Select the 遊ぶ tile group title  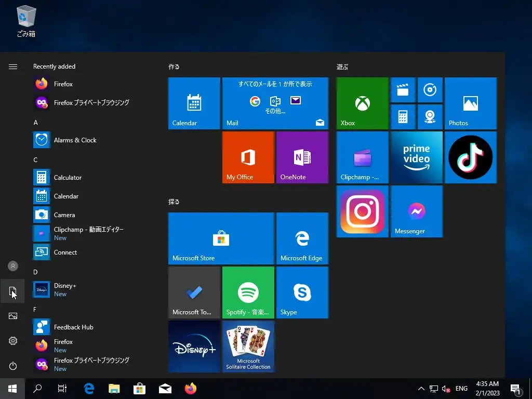click(342, 67)
